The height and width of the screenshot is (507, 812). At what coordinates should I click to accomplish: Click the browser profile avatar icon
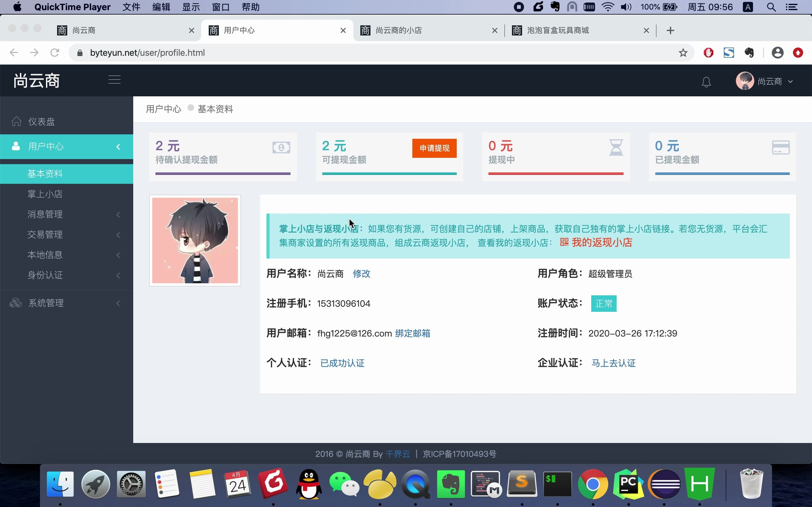(778, 53)
